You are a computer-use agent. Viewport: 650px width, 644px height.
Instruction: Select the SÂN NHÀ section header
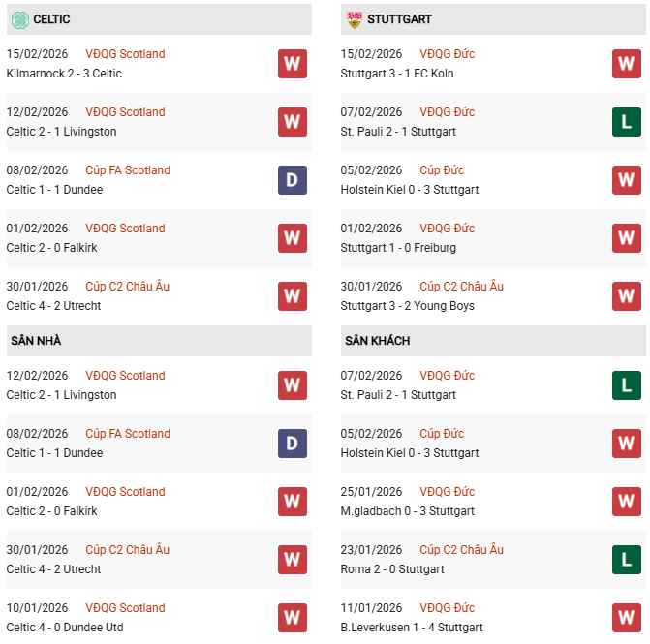point(36,341)
